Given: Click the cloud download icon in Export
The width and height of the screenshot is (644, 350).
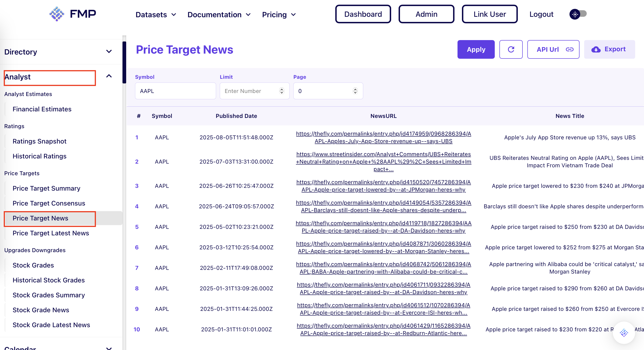Looking at the screenshot, I should [x=596, y=49].
